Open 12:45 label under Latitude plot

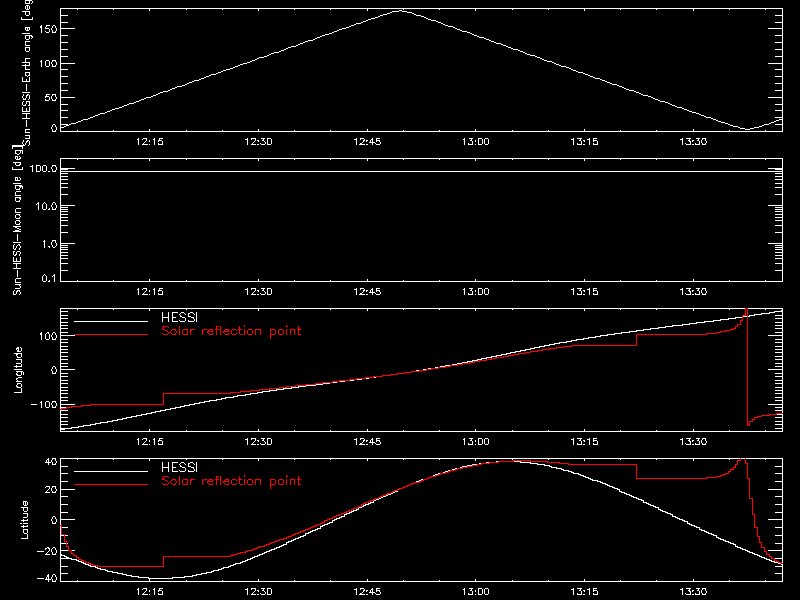pos(367,591)
